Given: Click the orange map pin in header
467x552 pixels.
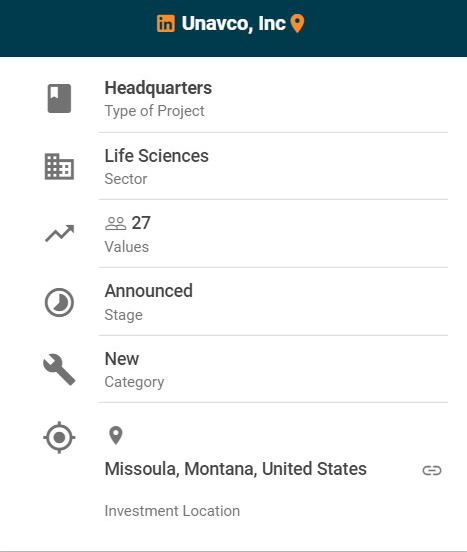Looking at the screenshot, I should (297, 24).
